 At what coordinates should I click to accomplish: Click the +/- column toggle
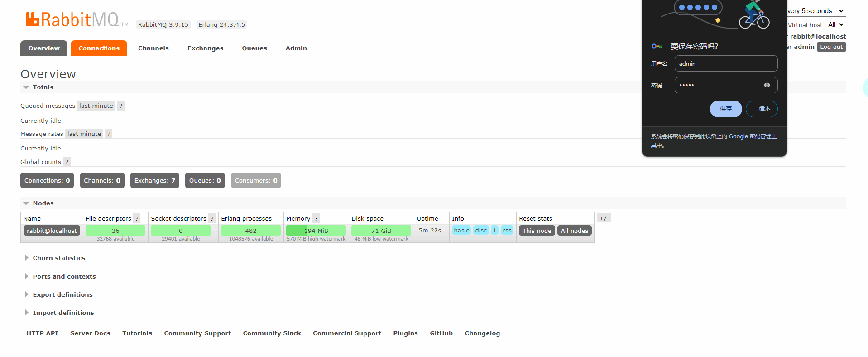coord(604,218)
